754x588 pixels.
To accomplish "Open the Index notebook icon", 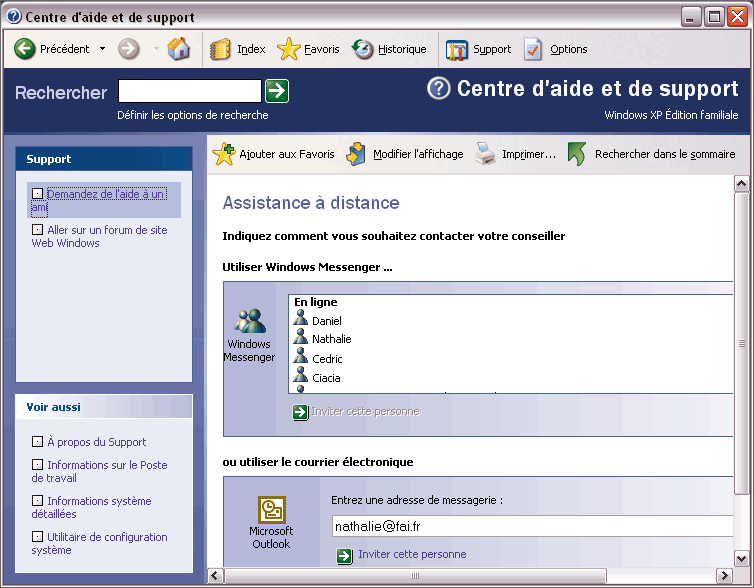I will click(x=220, y=49).
